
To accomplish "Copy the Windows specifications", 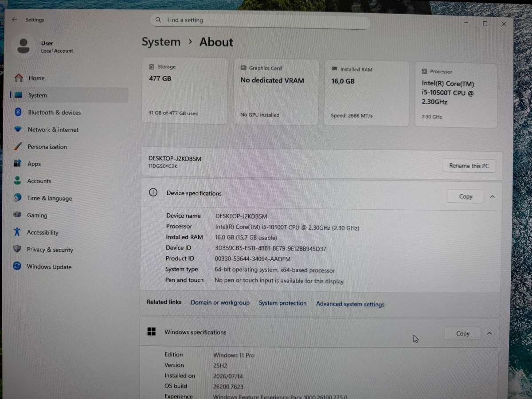I will pos(462,333).
